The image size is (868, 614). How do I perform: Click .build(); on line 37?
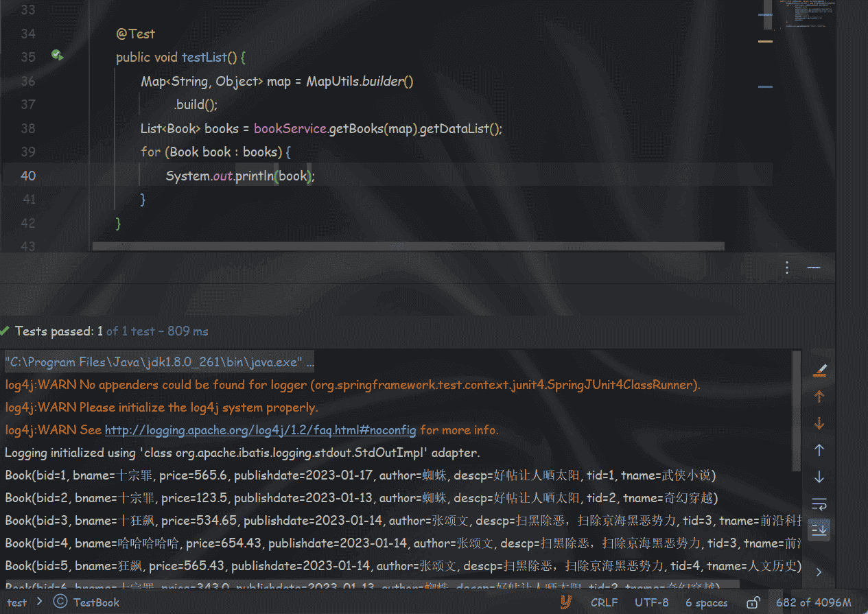(x=196, y=105)
